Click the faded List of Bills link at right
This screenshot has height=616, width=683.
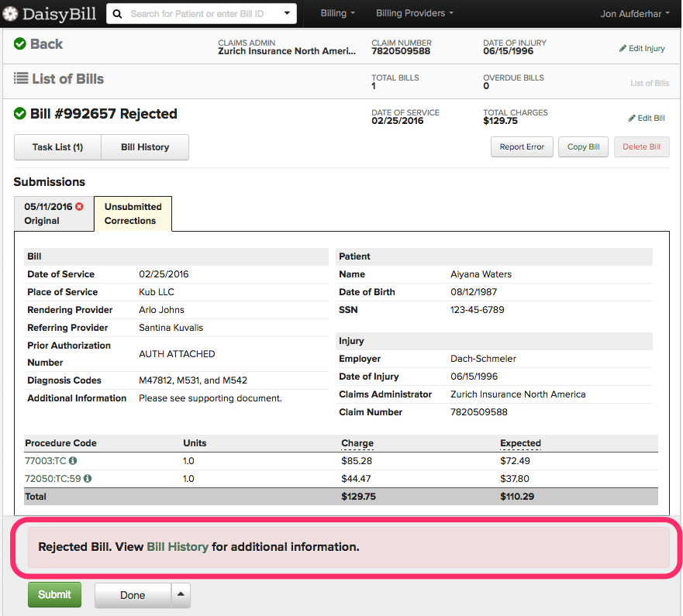pyautogui.click(x=650, y=83)
